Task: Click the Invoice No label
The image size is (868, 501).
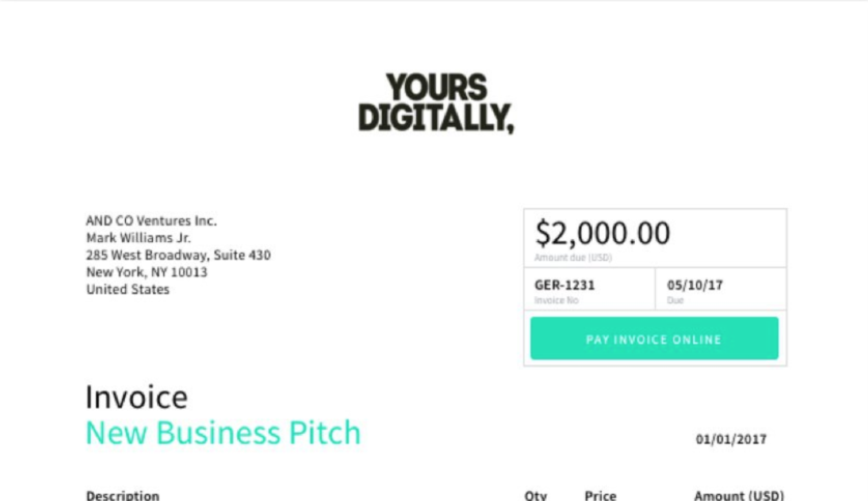Action: [x=556, y=301]
